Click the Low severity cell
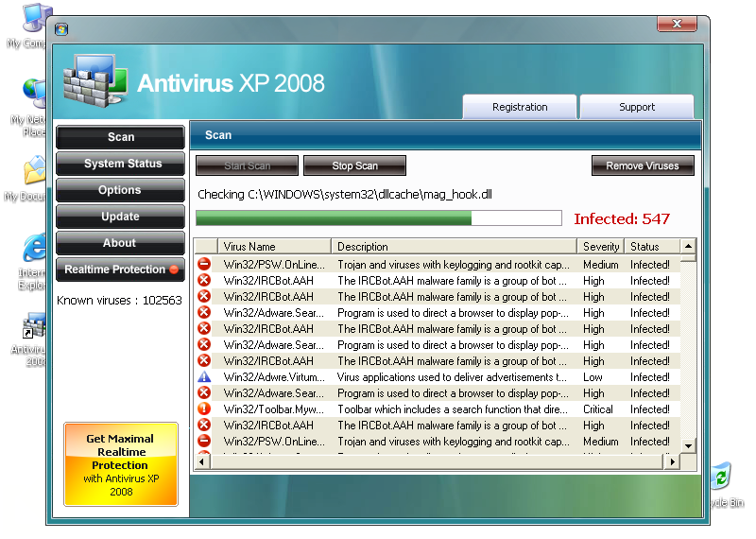The height and width of the screenshot is (539, 756). point(593,377)
